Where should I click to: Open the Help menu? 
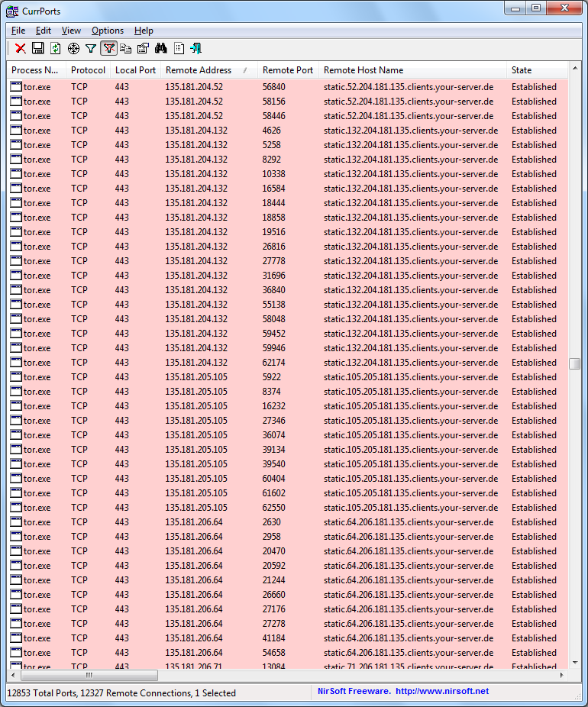(144, 31)
